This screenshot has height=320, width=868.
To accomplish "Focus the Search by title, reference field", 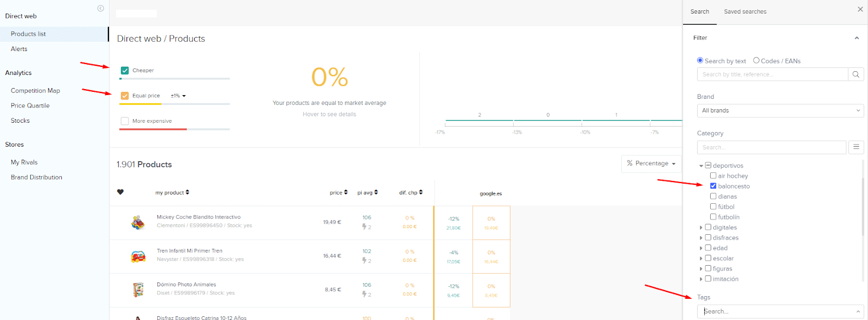I will point(773,74).
